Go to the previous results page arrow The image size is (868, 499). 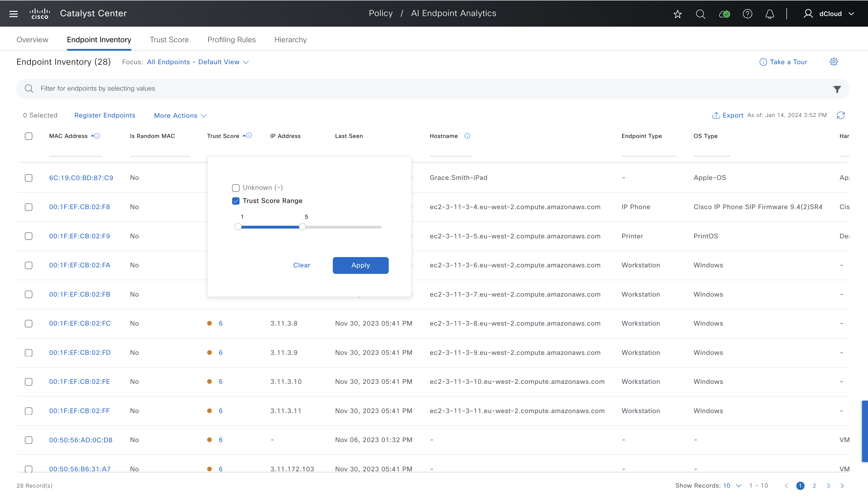[x=786, y=486]
